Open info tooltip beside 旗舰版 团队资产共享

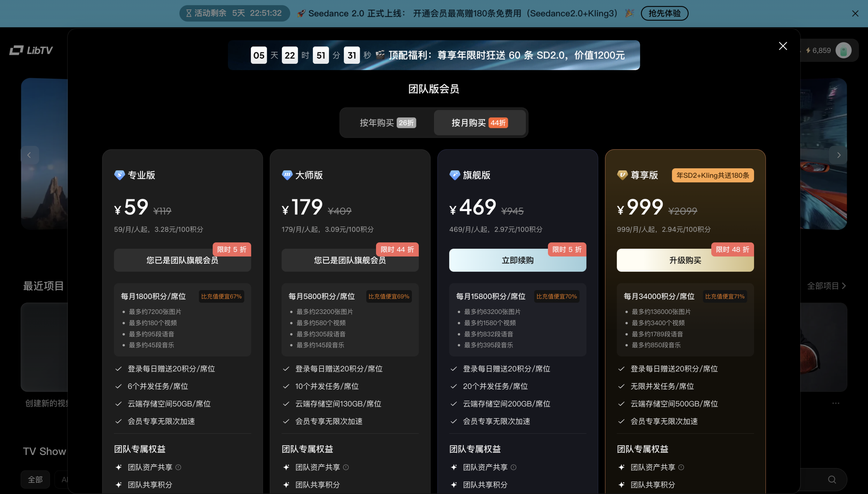click(514, 467)
